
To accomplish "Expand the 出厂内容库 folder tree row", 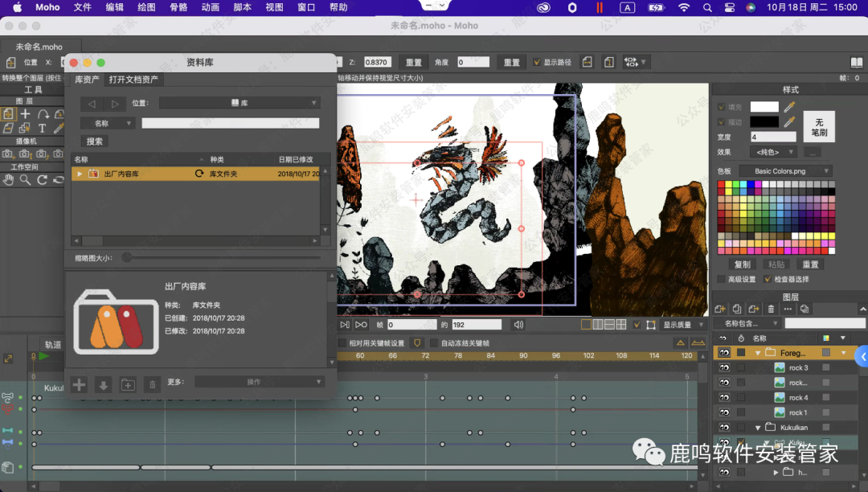I will point(80,174).
